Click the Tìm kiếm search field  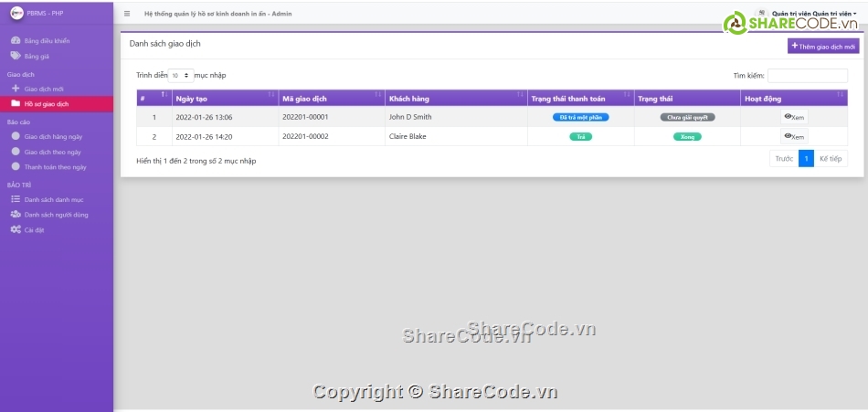tap(807, 76)
